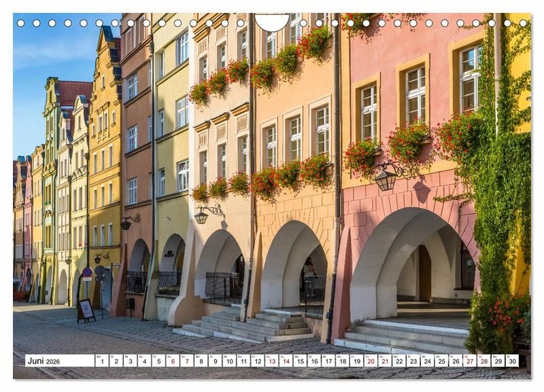The width and height of the screenshot is (544, 392).
Task: Select Saturday the 6th in the date row
Action: tap(173, 361)
